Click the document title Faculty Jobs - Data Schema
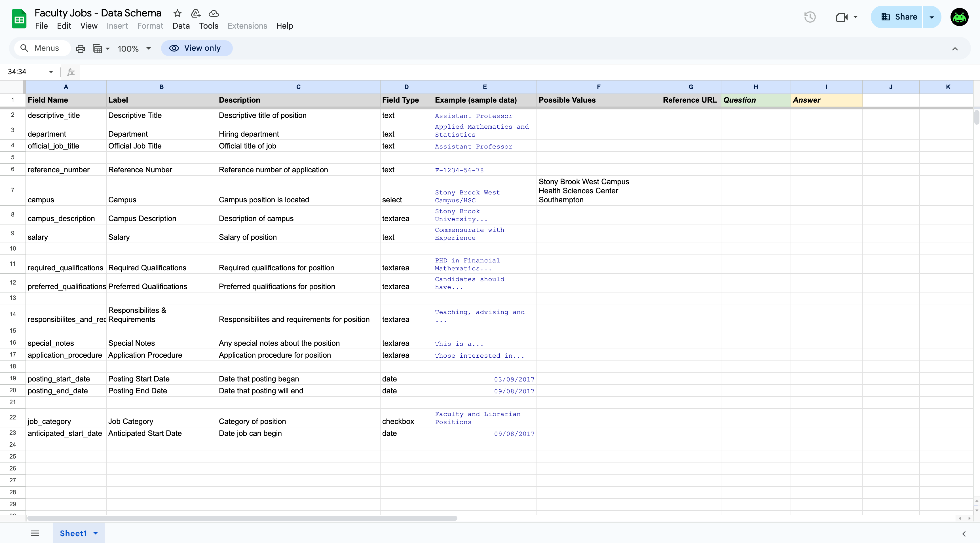The image size is (980, 543). (98, 13)
